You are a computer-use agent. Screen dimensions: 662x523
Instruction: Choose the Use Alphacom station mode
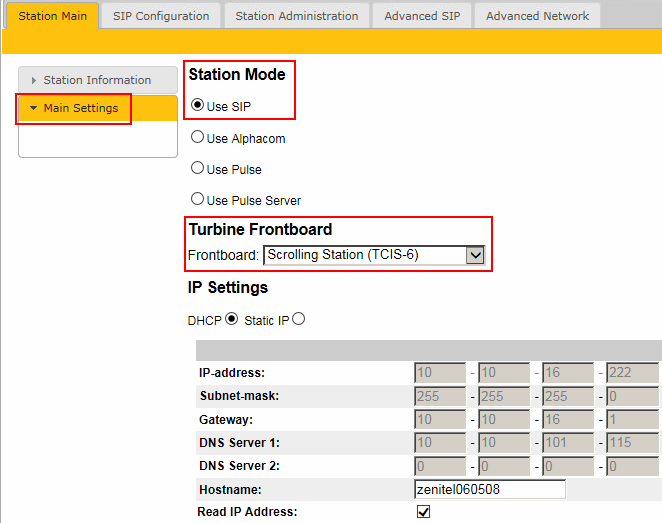(197, 138)
